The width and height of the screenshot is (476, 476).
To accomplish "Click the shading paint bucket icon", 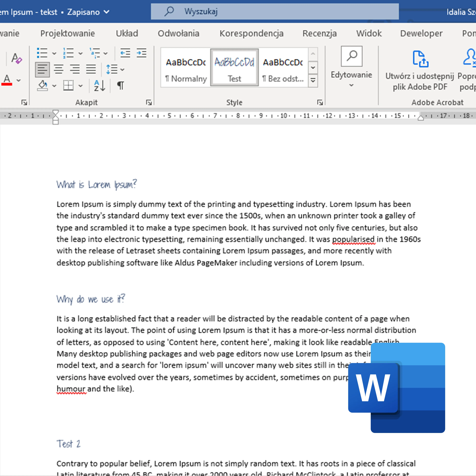I will pos(43,86).
